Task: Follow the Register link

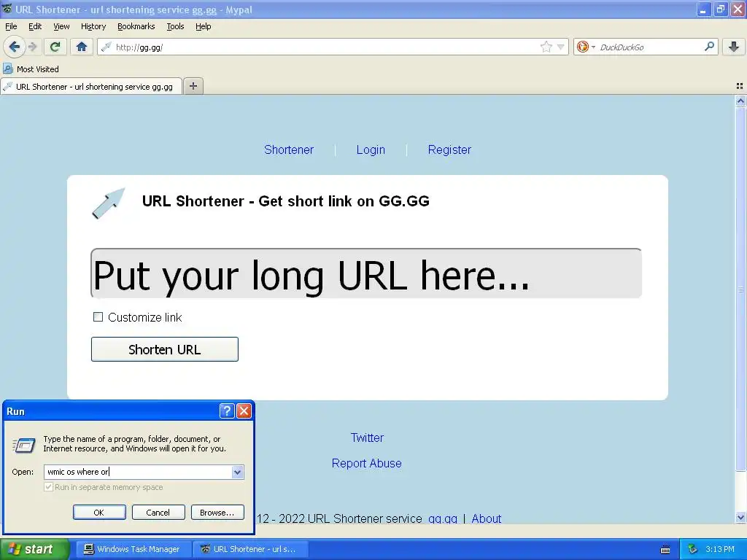Action: (449, 149)
